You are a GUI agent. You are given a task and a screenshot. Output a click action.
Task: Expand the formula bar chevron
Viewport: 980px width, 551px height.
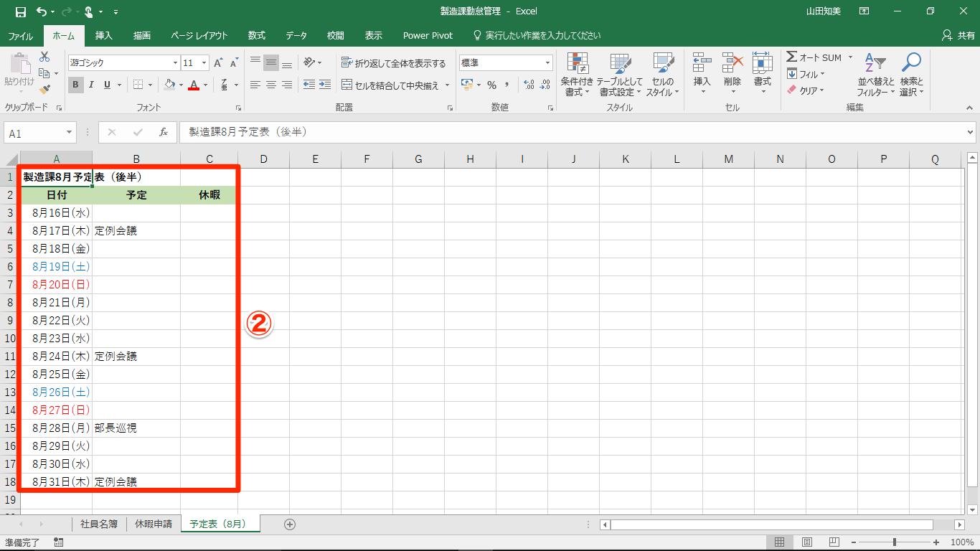point(971,133)
